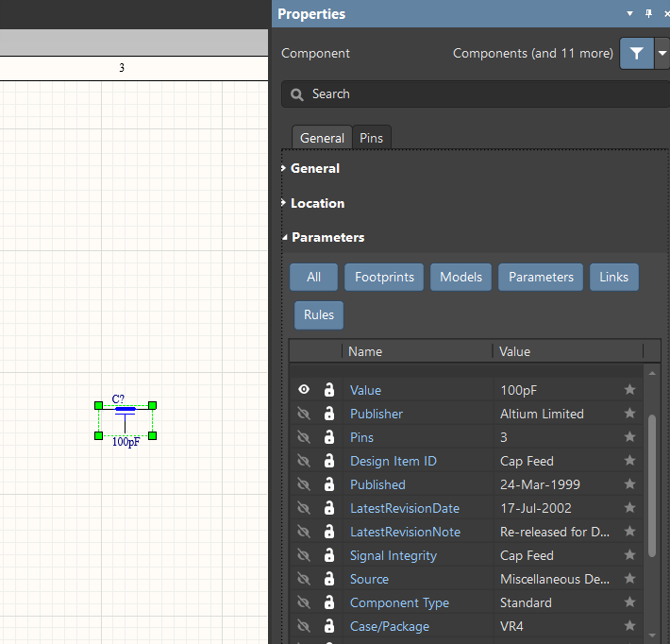The height and width of the screenshot is (644, 670).
Task: Show the Case/Package parameter
Action: [x=304, y=626]
